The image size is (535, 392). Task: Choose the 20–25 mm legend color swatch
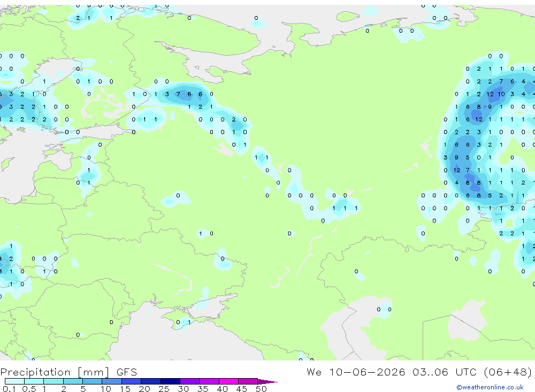point(150,381)
